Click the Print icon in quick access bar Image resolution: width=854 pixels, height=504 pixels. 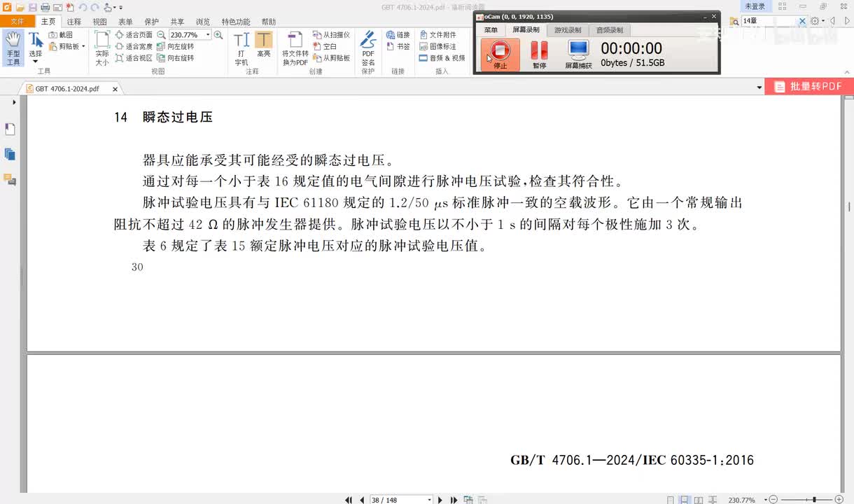45,7
